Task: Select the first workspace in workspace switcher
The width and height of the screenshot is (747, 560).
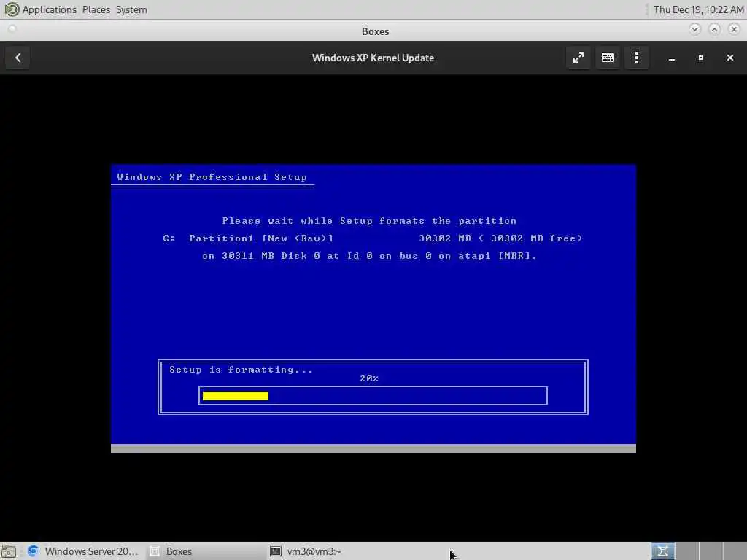Action: tap(662, 551)
